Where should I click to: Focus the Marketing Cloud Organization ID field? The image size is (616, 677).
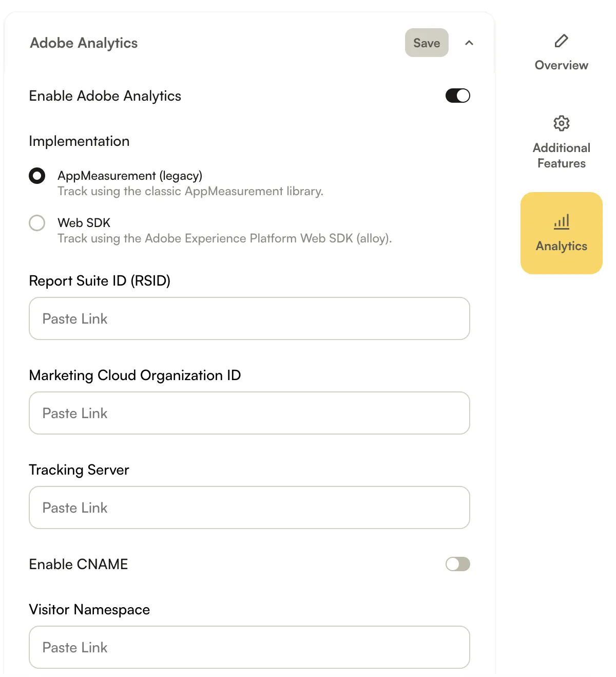point(249,413)
